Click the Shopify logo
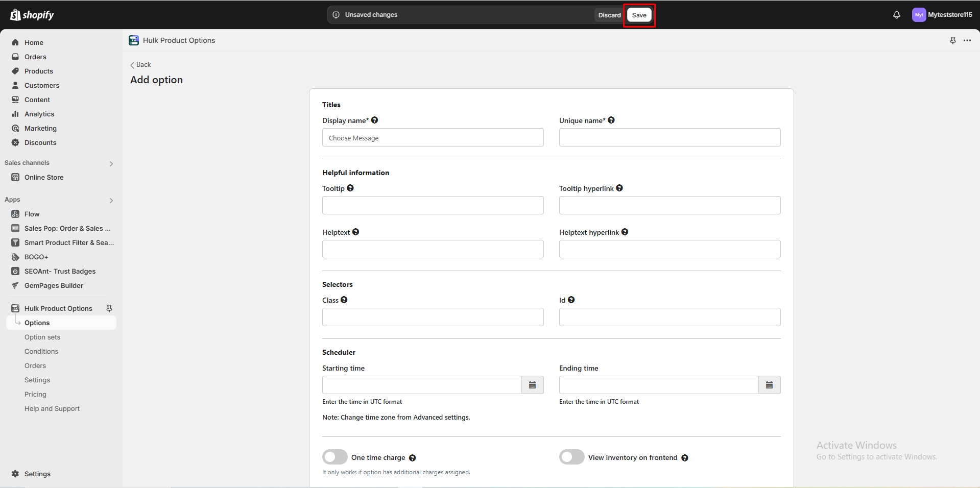This screenshot has height=488, width=980. (x=32, y=14)
